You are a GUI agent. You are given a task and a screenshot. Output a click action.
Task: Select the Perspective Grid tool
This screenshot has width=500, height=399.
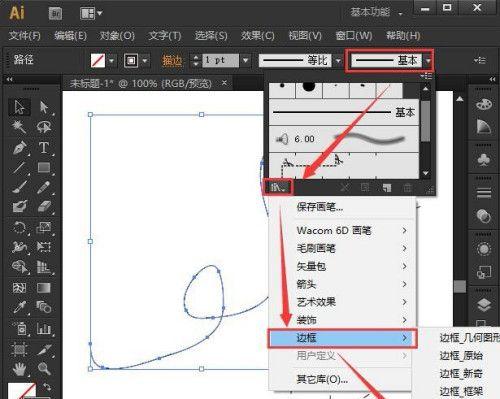click(x=44, y=267)
